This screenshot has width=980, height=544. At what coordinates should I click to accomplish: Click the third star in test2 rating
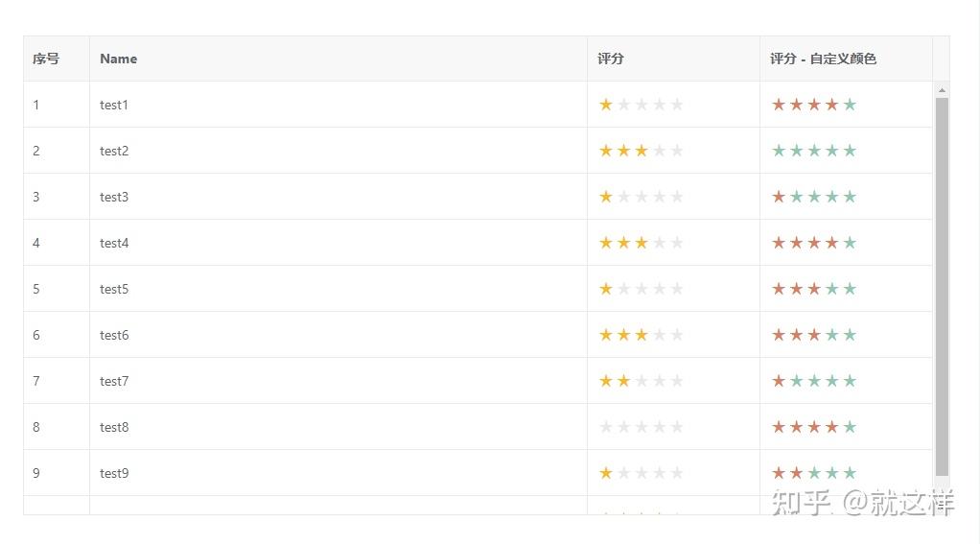pyautogui.click(x=642, y=151)
